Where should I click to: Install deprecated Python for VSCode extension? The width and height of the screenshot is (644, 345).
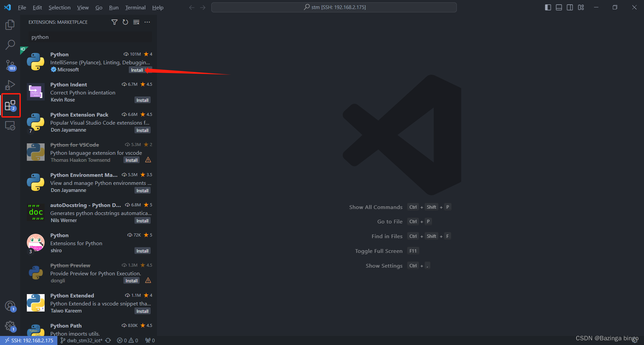click(131, 160)
